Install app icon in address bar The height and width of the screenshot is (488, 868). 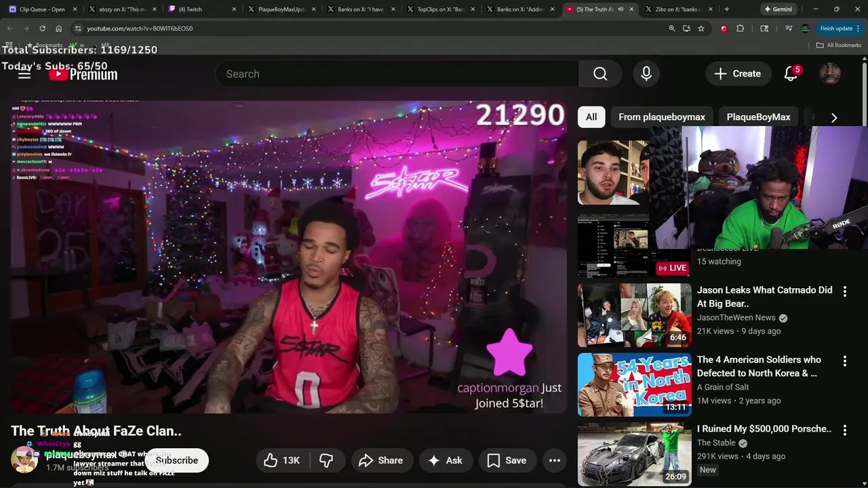687,28
